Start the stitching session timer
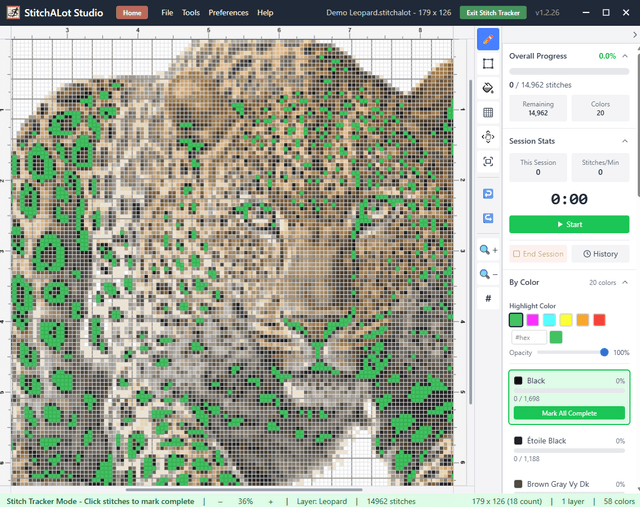The height and width of the screenshot is (507, 640). (569, 224)
